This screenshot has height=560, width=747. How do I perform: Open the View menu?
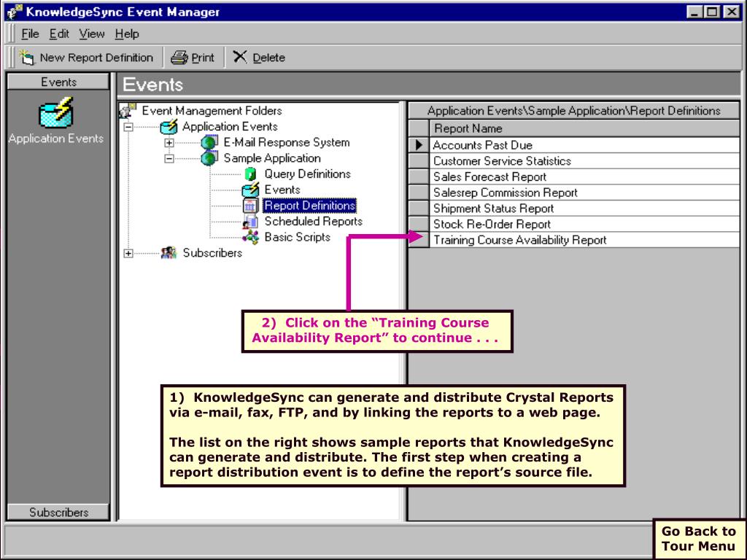point(92,34)
